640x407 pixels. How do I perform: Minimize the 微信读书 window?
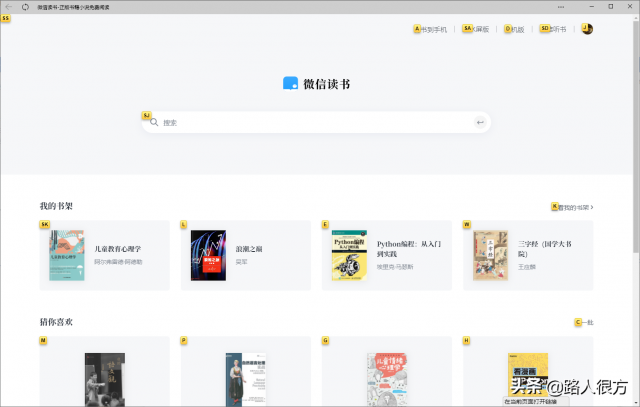592,7
